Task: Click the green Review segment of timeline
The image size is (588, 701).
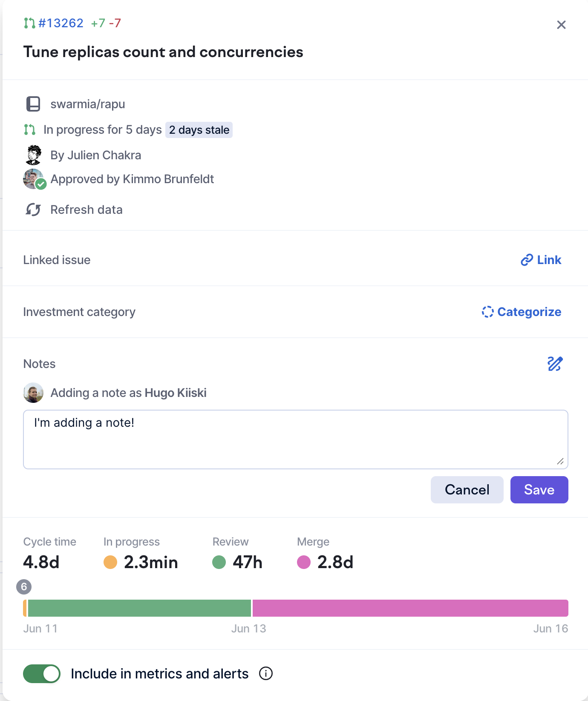Action: (139, 608)
